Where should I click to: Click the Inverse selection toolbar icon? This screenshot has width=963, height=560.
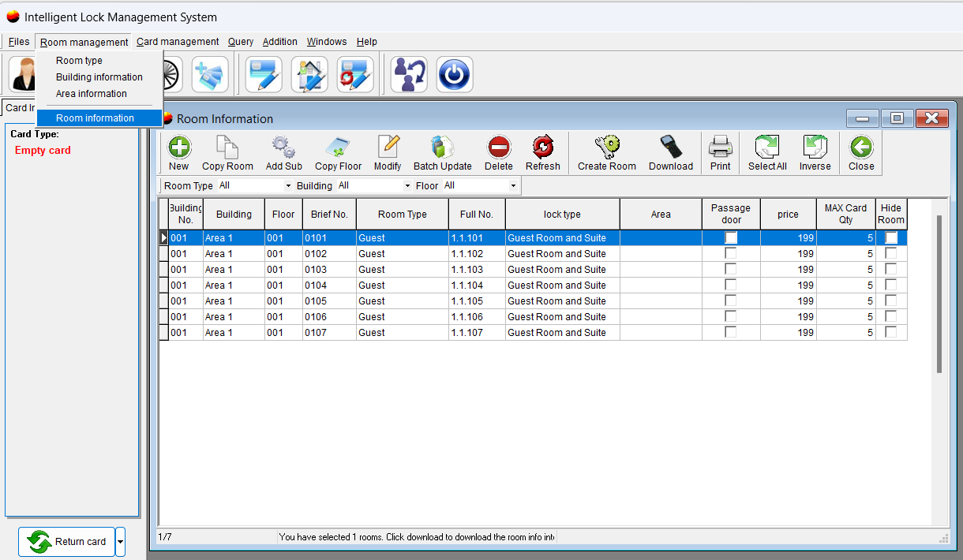815,147
